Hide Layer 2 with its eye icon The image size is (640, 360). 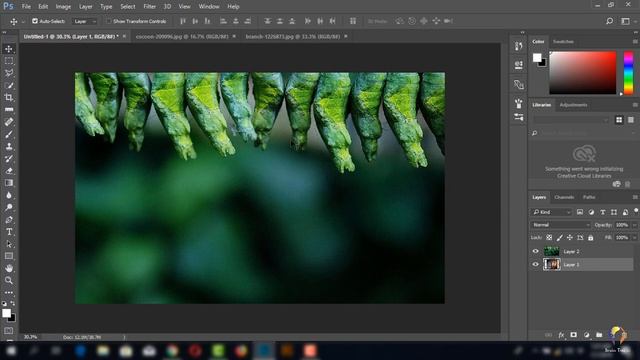point(536,251)
